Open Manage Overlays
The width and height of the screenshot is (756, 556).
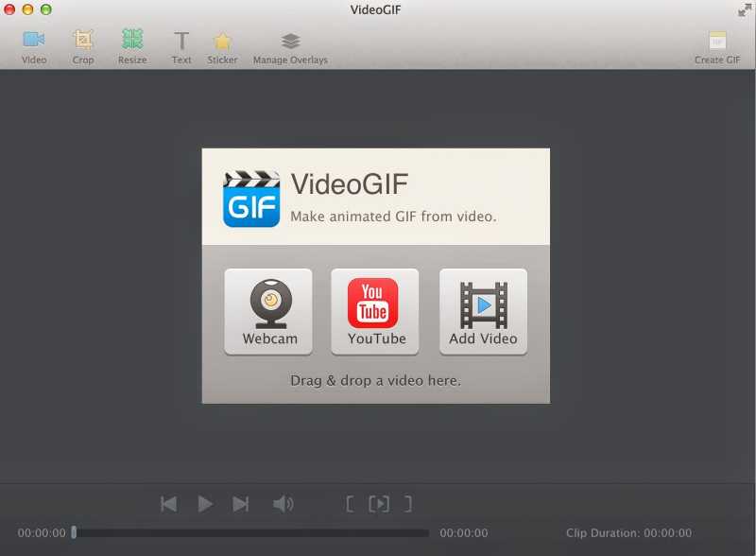[289, 45]
